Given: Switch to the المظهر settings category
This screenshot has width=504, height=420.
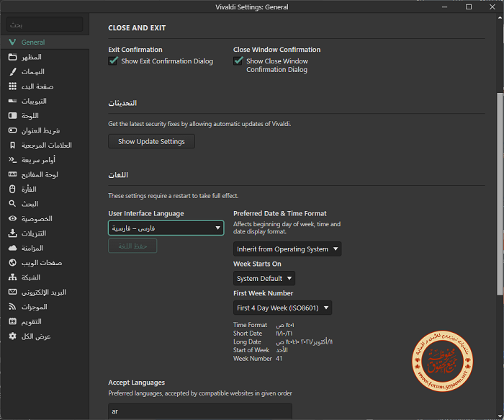Looking at the screenshot, I should (32, 57).
